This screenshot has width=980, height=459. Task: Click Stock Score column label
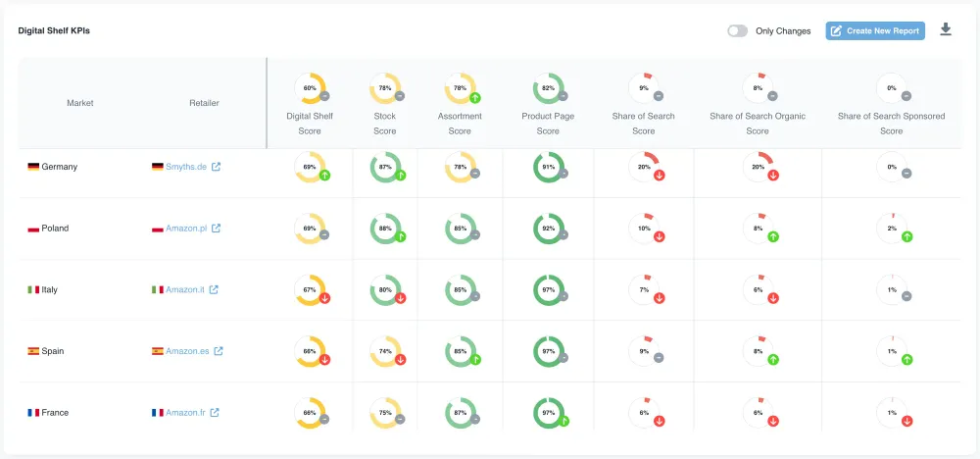[385, 124]
